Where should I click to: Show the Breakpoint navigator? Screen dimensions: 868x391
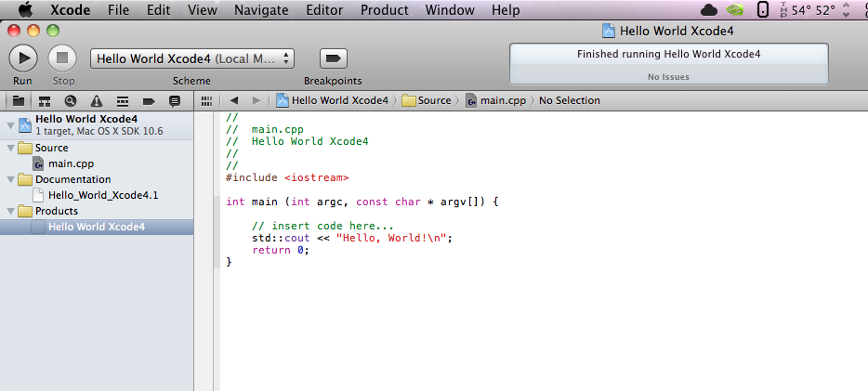click(149, 100)
